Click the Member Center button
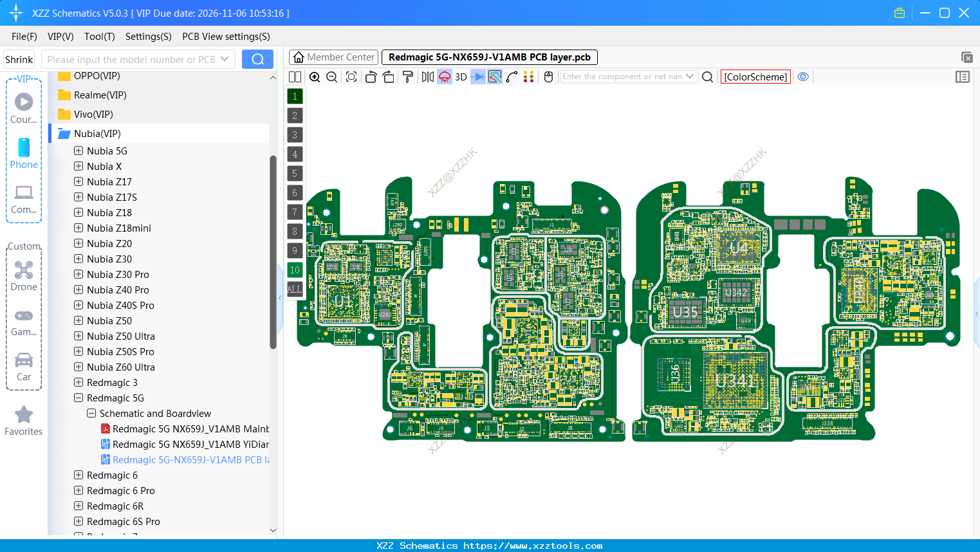Screen dimensions: 980x552 [333, 57]
